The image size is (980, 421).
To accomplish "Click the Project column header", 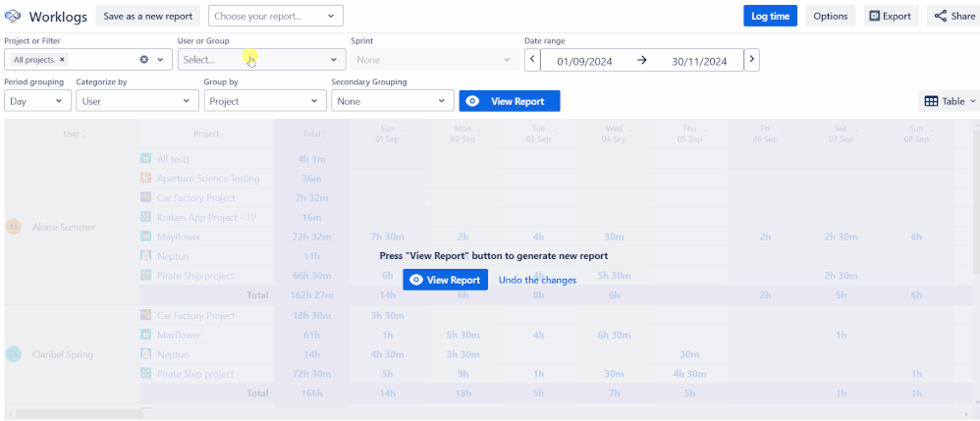I will [x=206, y=133].
